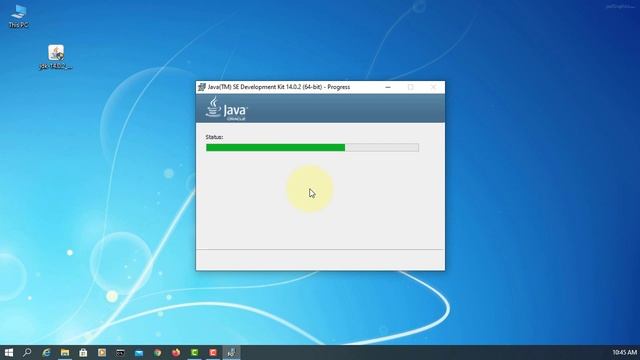This screenshot has height=360, width=640.
Task: Click the installer window title text
Action: [x=279, y=87]
